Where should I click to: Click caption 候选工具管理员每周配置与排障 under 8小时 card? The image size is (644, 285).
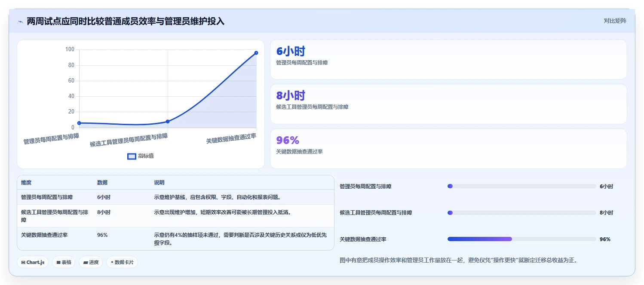[312, 107]
